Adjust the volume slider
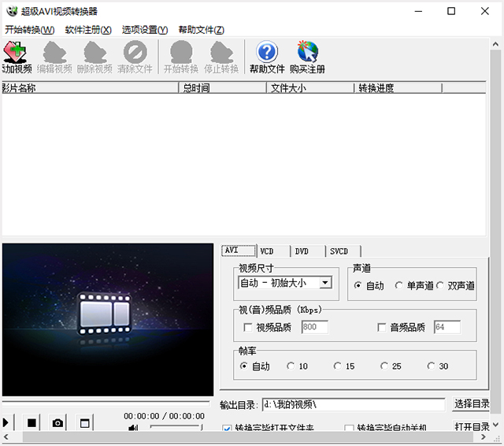The width and height of the screenshot is (504, 446). pyautogui.click(x=176, y=427)
